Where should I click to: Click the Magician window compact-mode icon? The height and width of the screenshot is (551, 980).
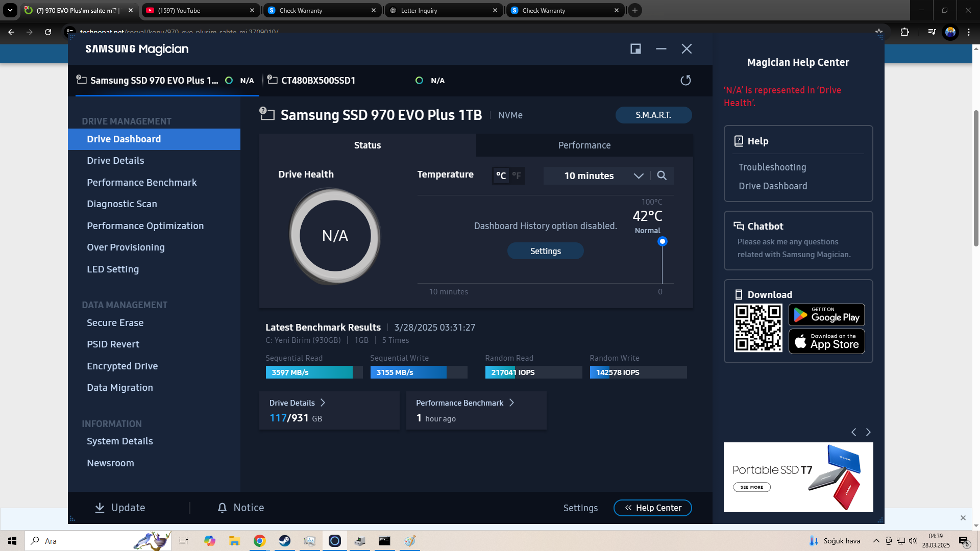pyautogui.click(x=635, y=49)
